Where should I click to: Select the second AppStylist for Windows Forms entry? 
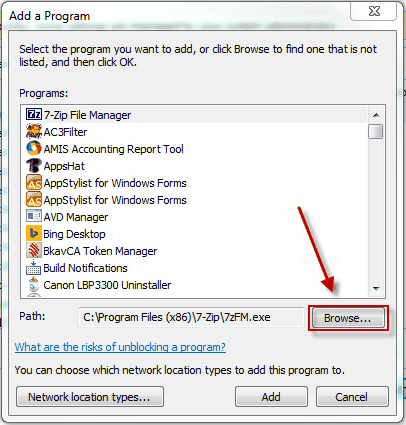106,200
